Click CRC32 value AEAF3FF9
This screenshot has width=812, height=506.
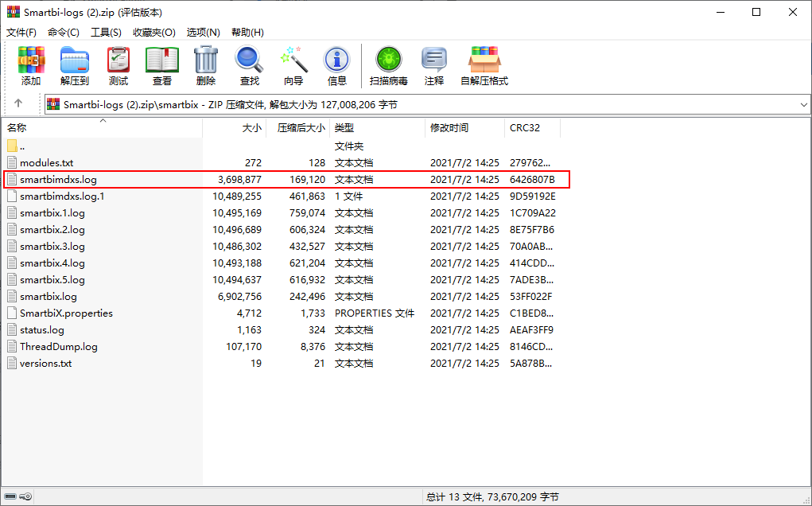tap(532, 330)
